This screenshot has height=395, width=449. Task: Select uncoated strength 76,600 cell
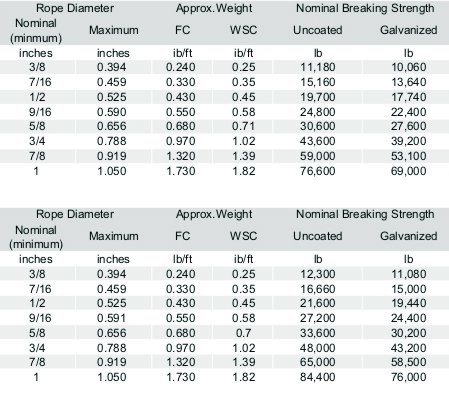tap(318, 171)
